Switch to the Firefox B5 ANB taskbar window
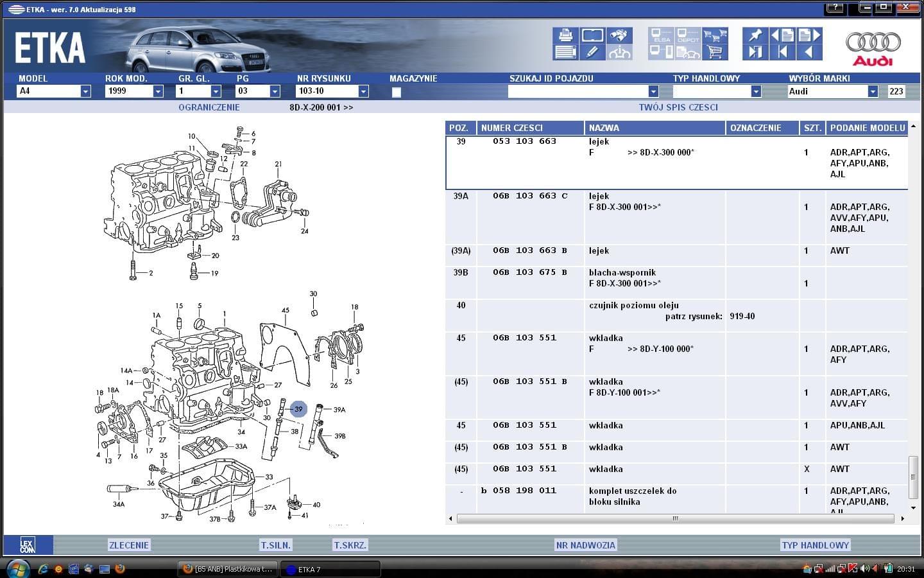The height and width of the screenshot is (578, 924). (227, 569)
